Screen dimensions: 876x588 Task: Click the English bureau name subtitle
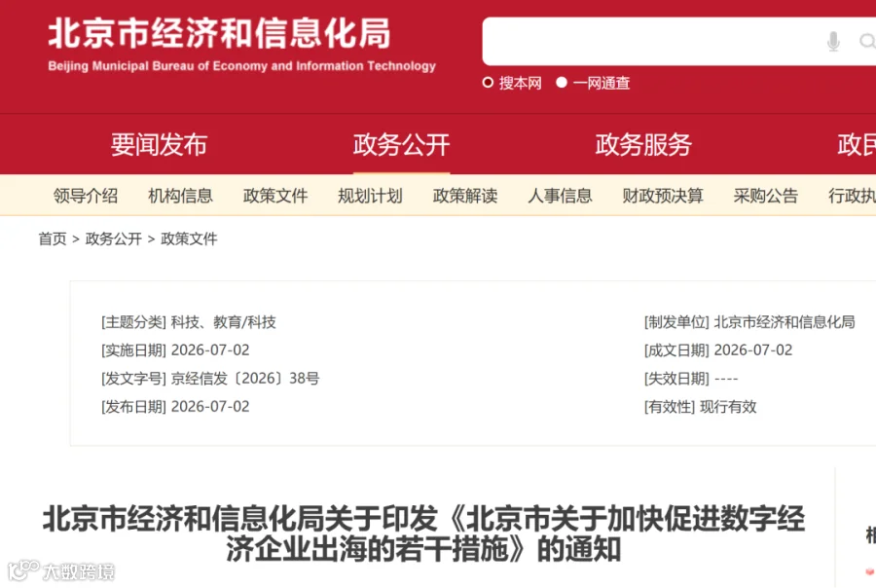pyautogui.click(x=242, y=66)
